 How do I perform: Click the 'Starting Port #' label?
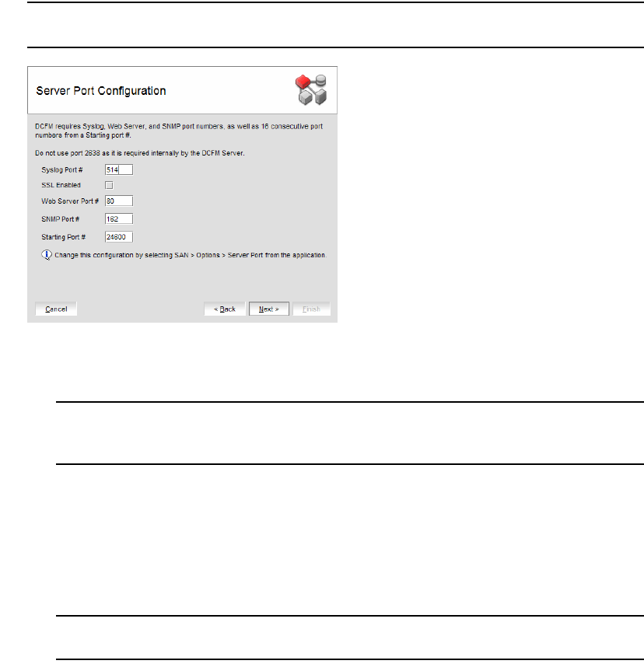pos(64,237)
